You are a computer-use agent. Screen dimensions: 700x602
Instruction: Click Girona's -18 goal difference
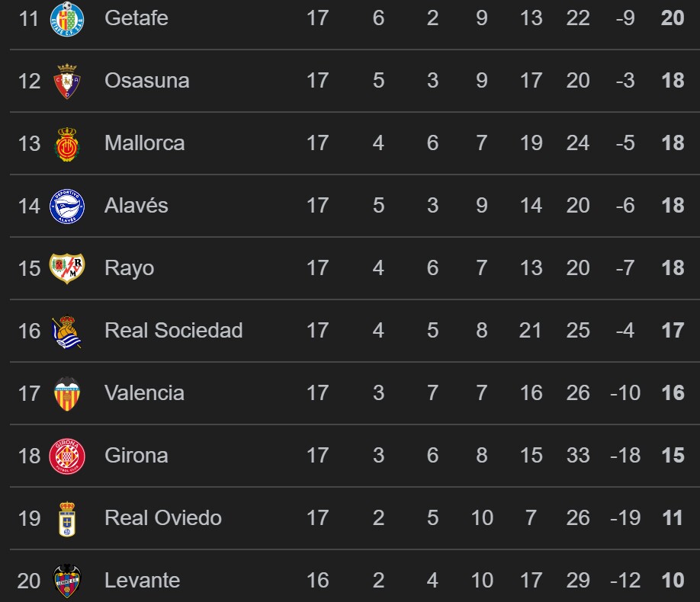[624, 456]
